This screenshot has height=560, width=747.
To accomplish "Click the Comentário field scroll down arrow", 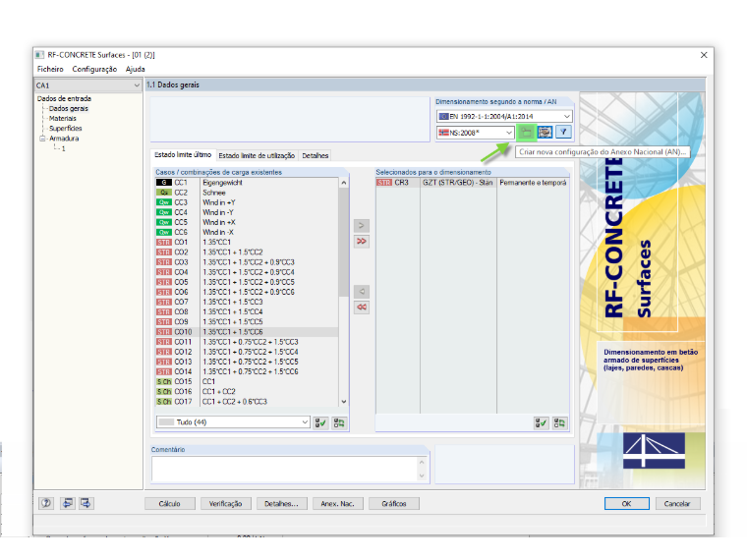I will (422, 476).
